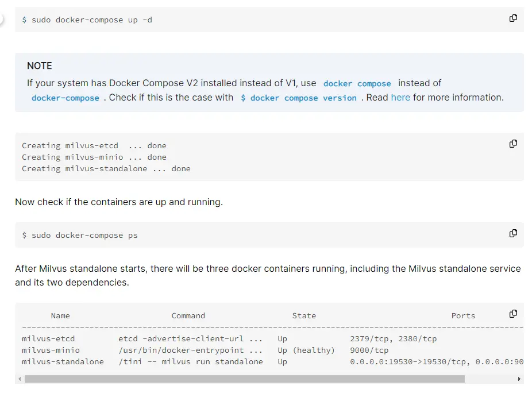This screenshot has height=397, width=532.
Task: Copy the 'docker-compose up -d' command
Action: click(513, 18)
